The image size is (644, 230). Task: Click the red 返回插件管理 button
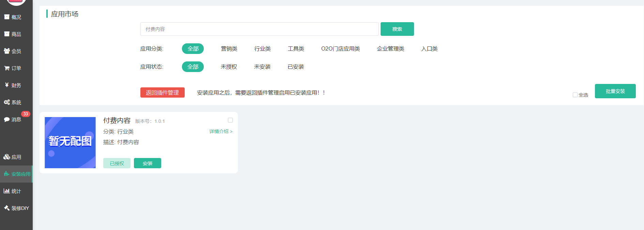pos(162,92)
